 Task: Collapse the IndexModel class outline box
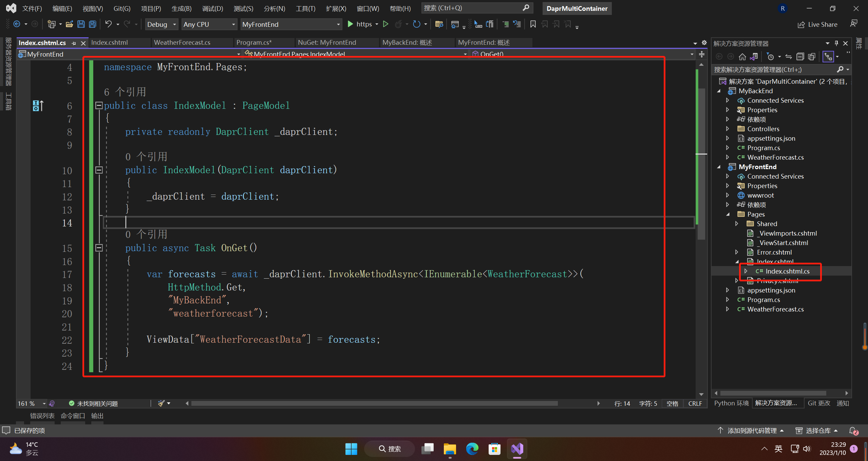point(99,105)
